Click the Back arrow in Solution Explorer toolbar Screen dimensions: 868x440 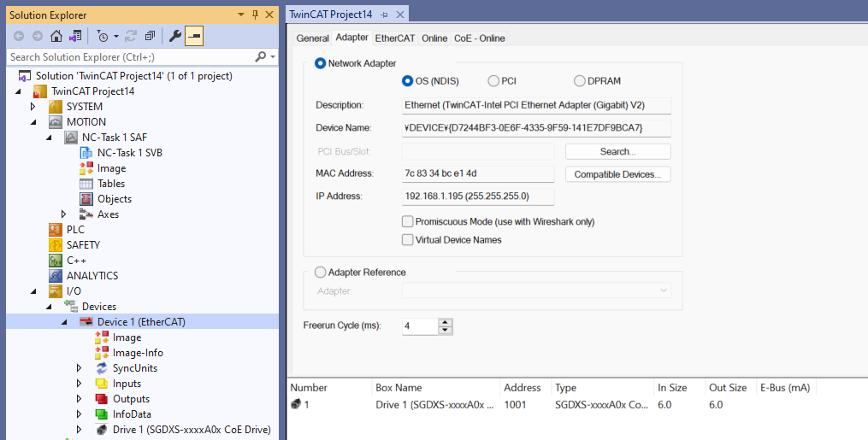[19, 36]
